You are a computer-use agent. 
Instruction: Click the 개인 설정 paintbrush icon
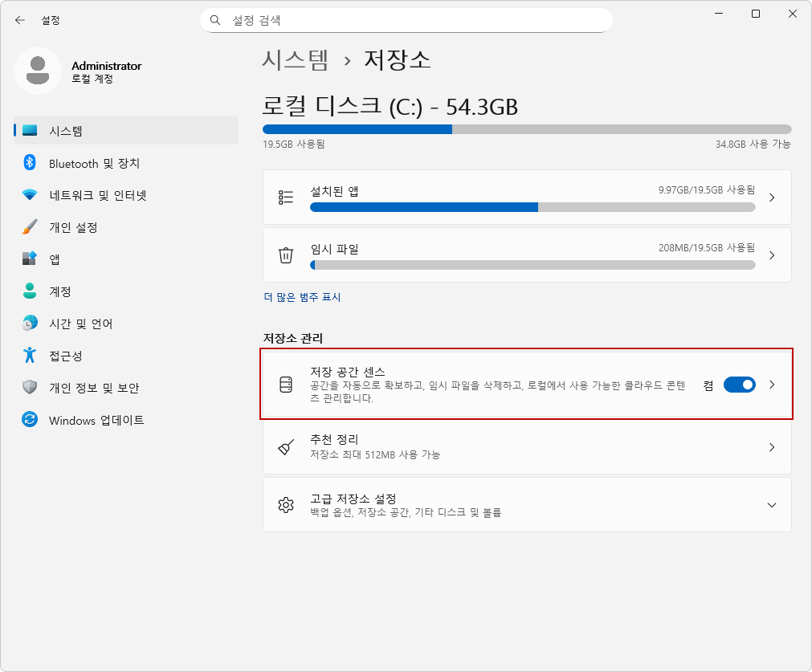coord(30,226)
